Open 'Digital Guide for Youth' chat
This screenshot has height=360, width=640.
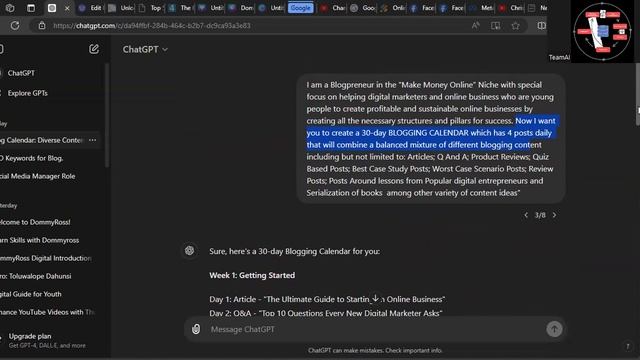tap(31, 294)
